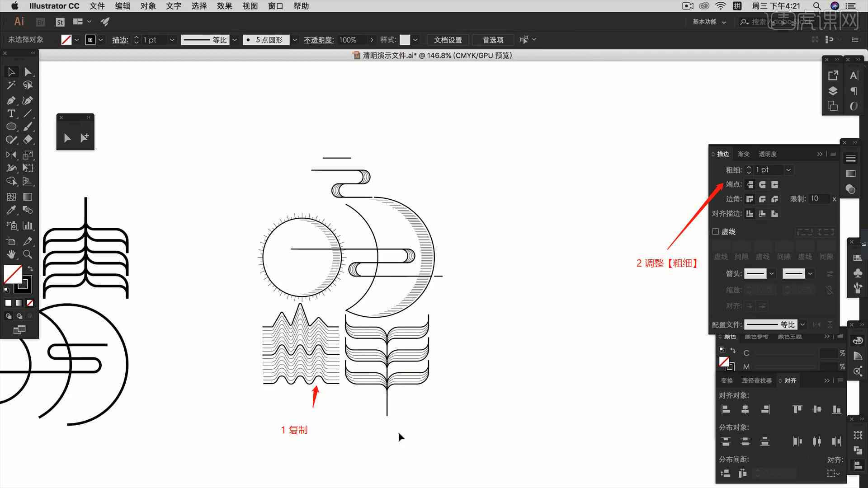Click the color swatch in stroke panel
Screen dimensions: 868x488
coord(90,39)
